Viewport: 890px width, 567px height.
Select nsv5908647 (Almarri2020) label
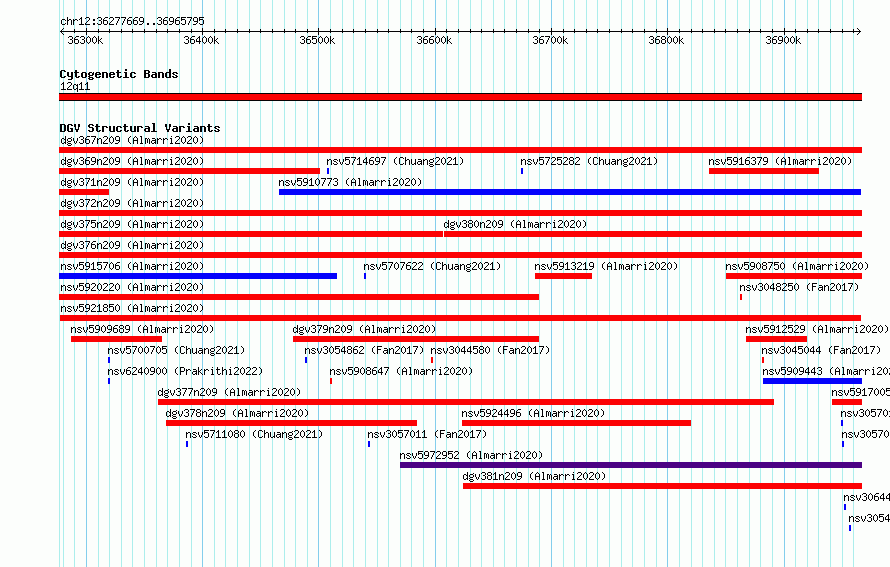click(401, 371)
